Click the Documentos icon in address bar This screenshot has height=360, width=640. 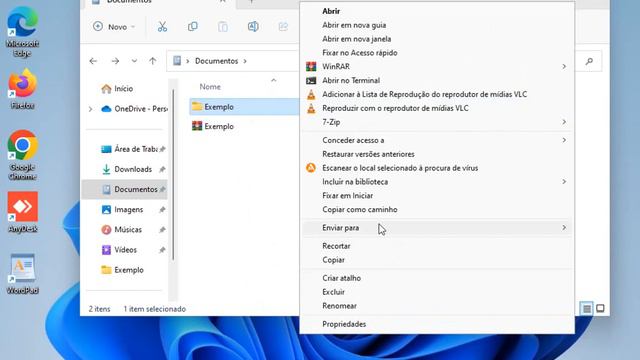[x=177, y=61]
